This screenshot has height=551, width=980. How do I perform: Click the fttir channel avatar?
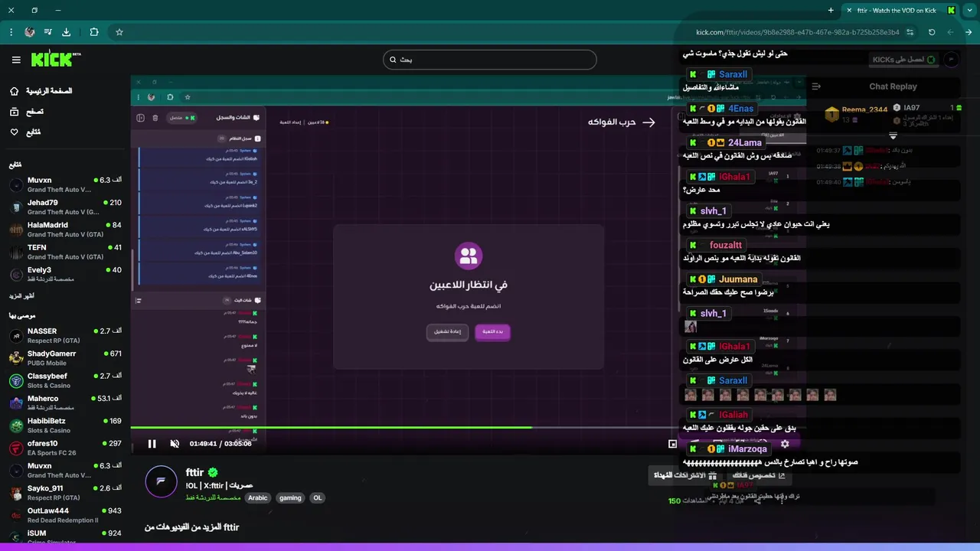(x=162, y=481)
